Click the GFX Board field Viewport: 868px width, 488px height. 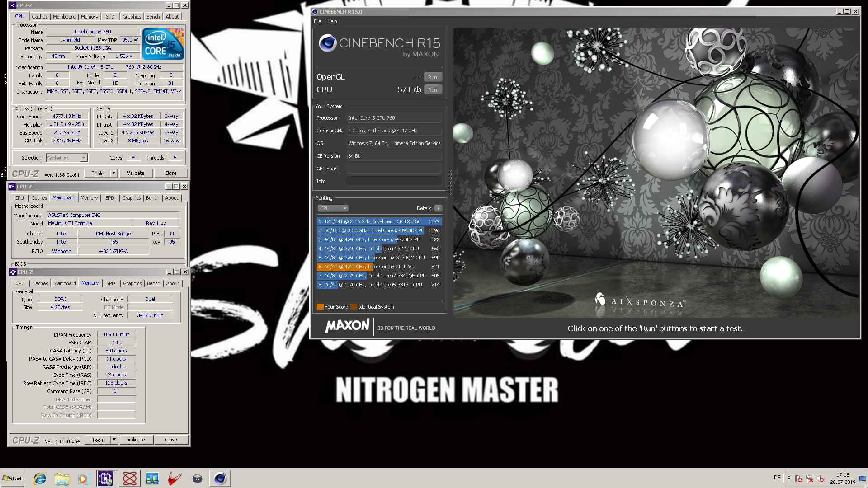click(394, 169)
